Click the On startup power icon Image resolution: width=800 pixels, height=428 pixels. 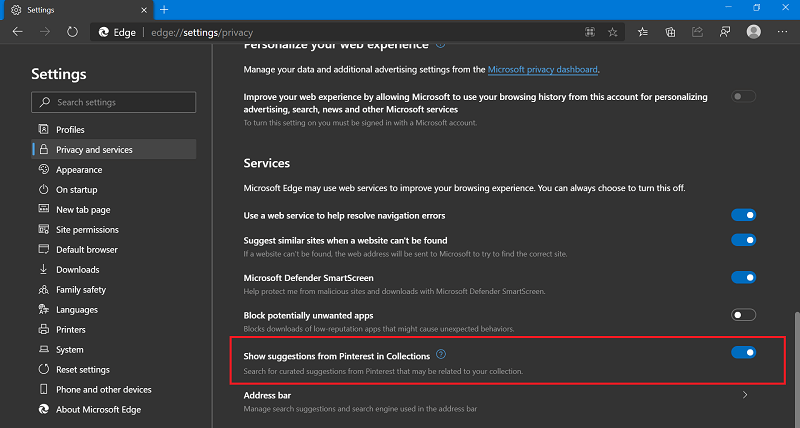[44, 189]
